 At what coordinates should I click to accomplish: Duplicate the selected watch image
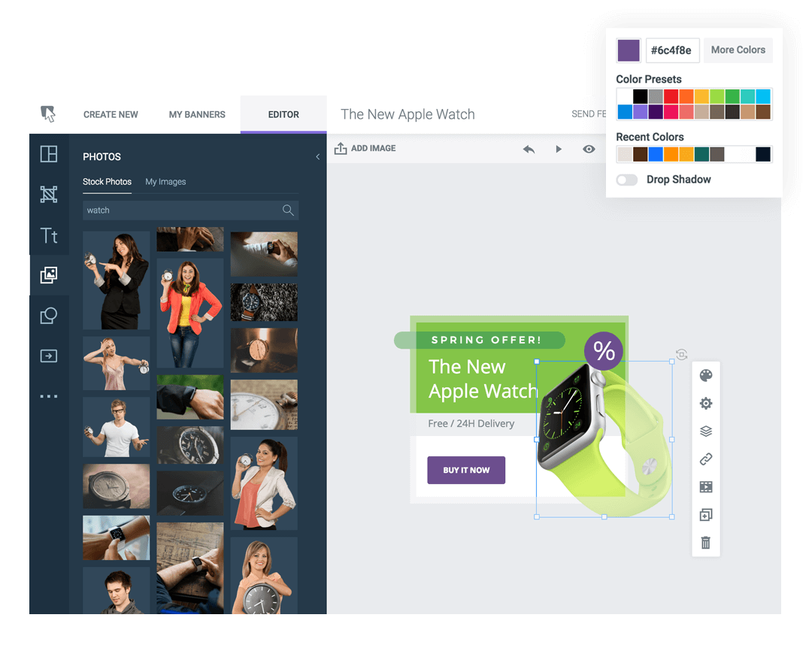tap(706, 515)
